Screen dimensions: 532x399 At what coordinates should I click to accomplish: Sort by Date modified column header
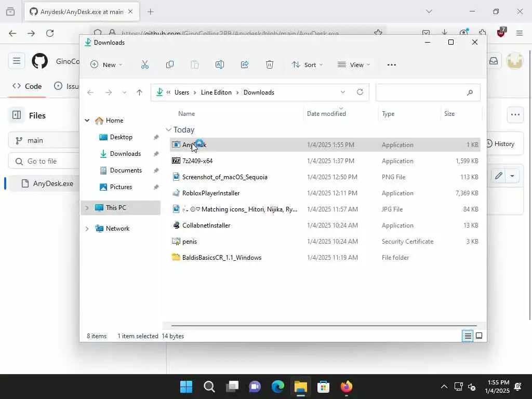point(326,114)
